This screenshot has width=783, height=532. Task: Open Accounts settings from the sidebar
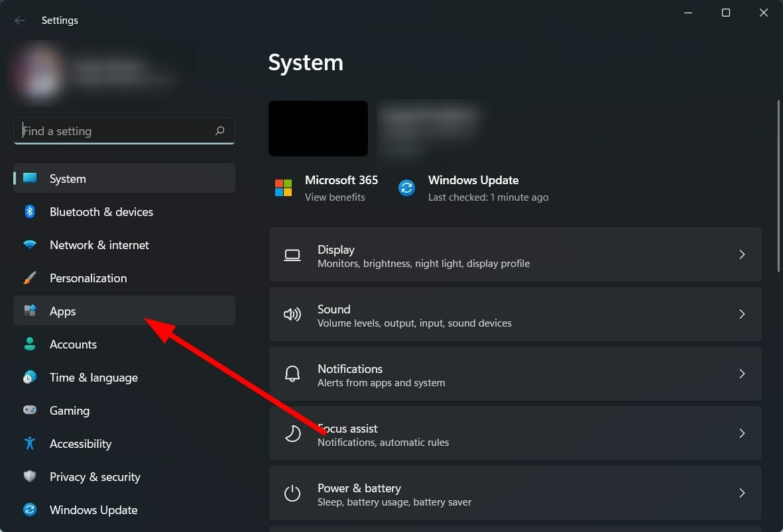[x=73, y=344]
